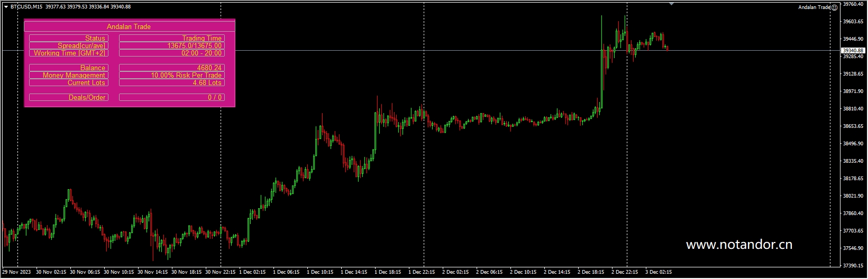The height and width of the screenshot is (279, 868).
Task: Click the 1 Dec 18:15 time label
Action: click(388, 273)
